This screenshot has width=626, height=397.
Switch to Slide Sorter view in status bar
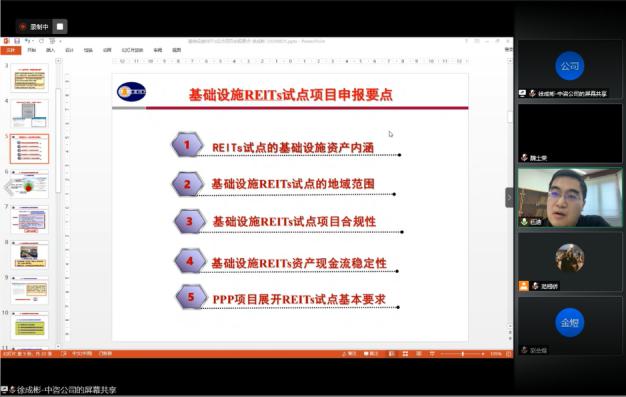click(x=405, y=354)
